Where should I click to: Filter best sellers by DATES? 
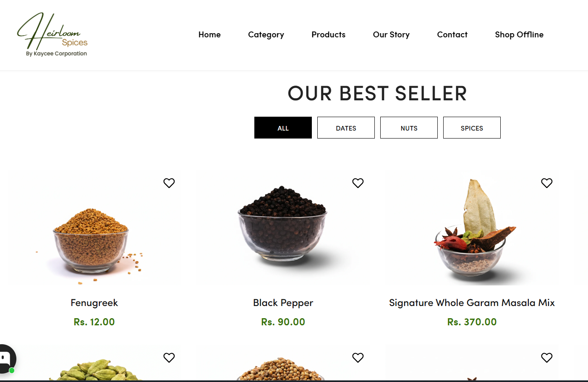[346, 128]
